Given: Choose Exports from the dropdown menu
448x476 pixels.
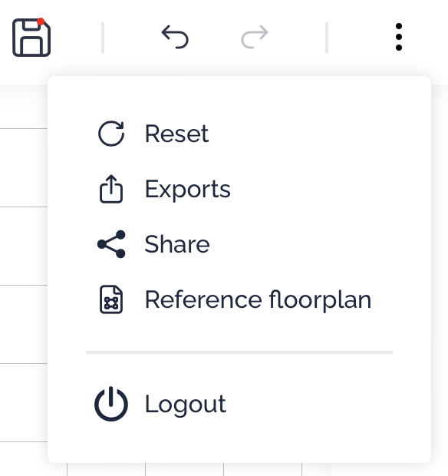Looking at the screenshot, I should 188,190.
